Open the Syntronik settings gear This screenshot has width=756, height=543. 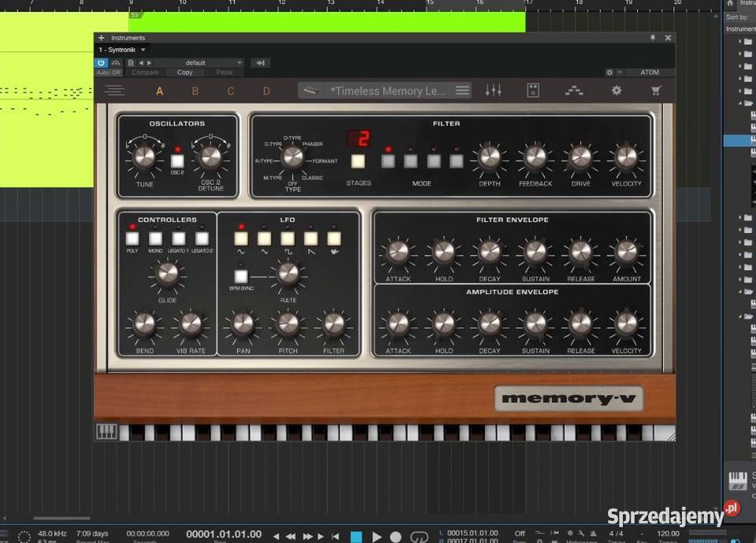tap(617, 90)
